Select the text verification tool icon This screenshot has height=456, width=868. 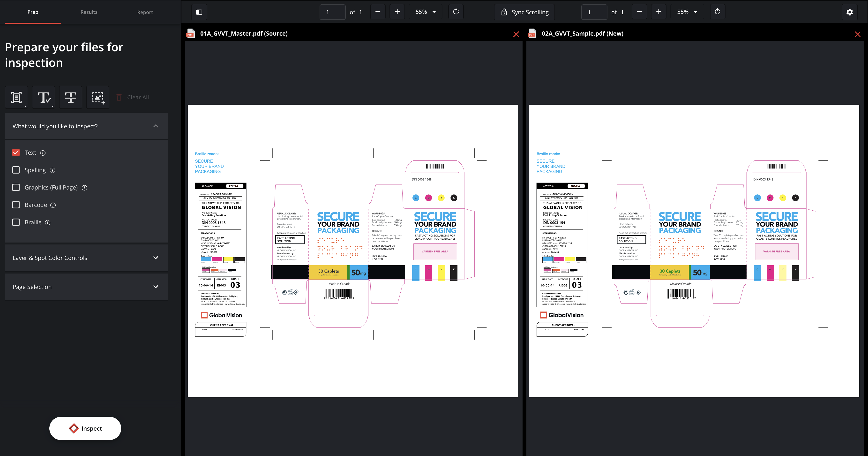(44, 97)
